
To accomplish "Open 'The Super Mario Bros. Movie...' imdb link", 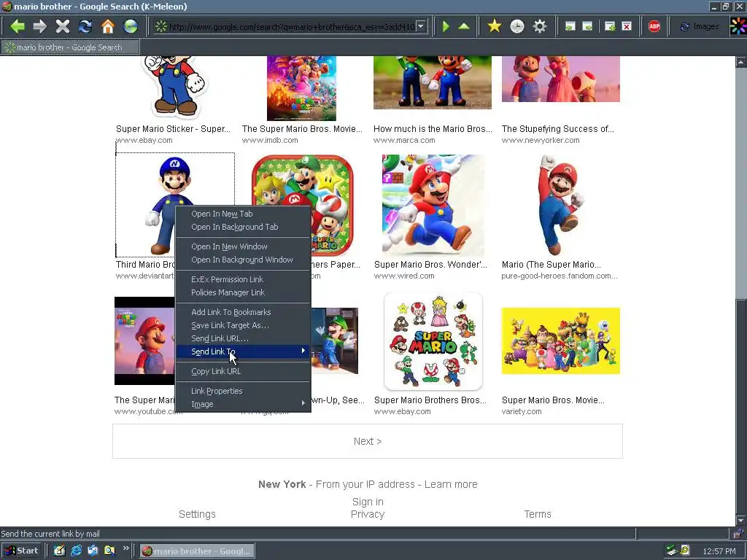I will (x=302, y=129).
